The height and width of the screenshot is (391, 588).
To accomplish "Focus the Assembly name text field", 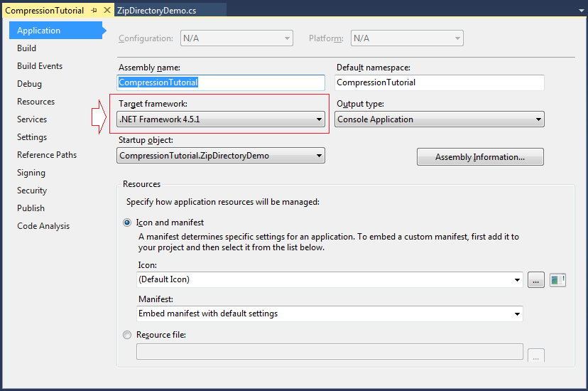I will tap(221, 82).
